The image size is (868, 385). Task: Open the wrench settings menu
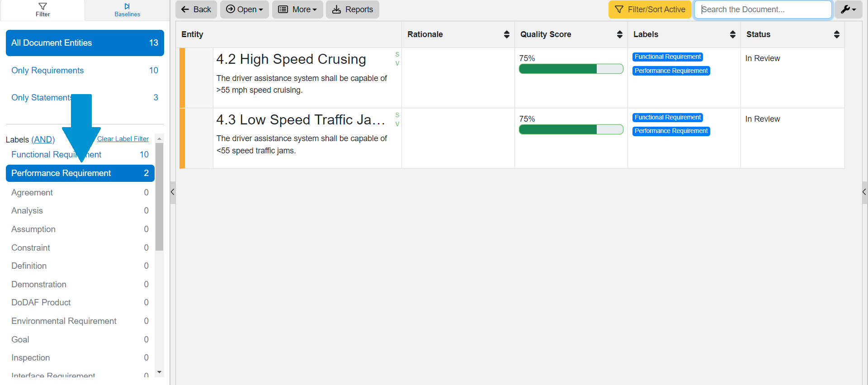coord(848,10)
